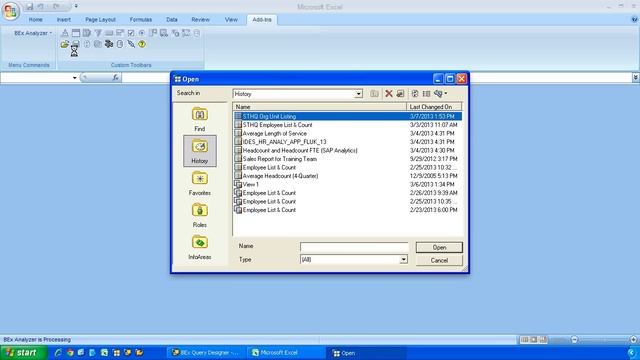The image size is (640, 360).
Task: Click the BEx save diskette toolbar icon
Action: (76, 44)
